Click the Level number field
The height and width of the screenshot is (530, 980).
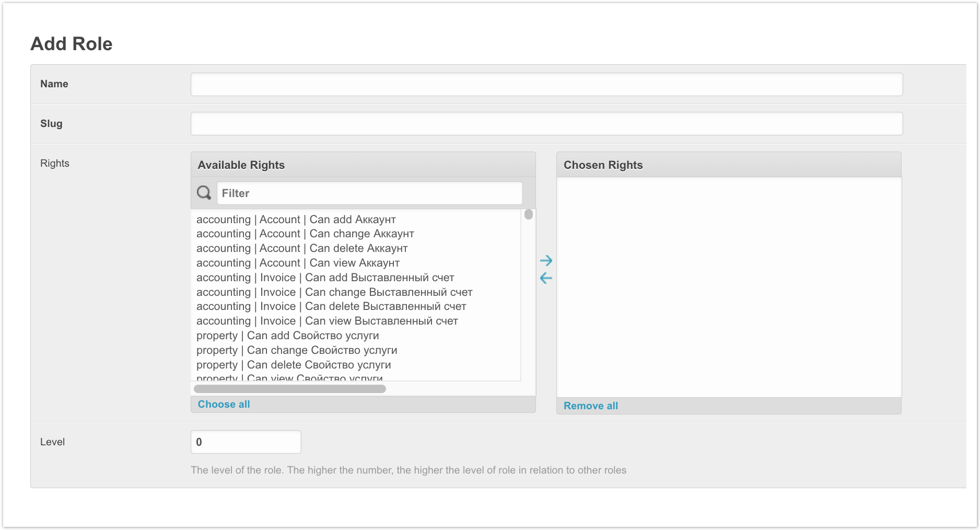coord(246,442)
